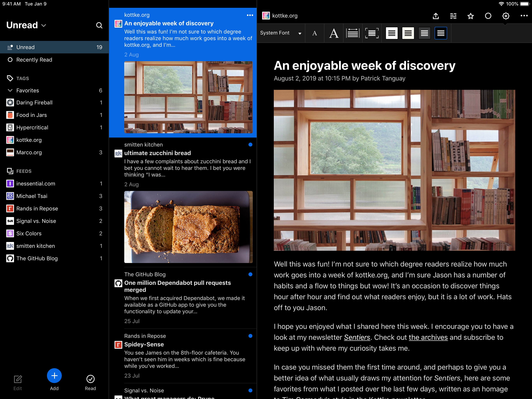The height and width of the screenshot is (399, 532).
Task: Select the white theme swatch
Action: pos(392,33)
